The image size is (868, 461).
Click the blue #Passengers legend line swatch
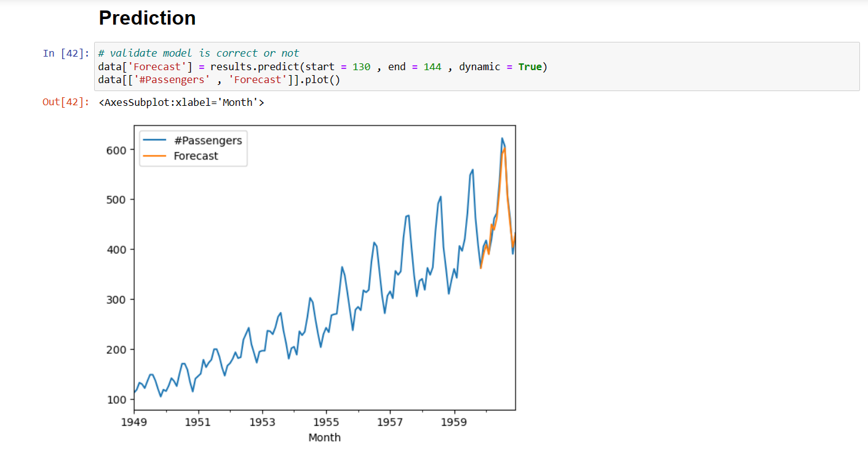point(154,140)
